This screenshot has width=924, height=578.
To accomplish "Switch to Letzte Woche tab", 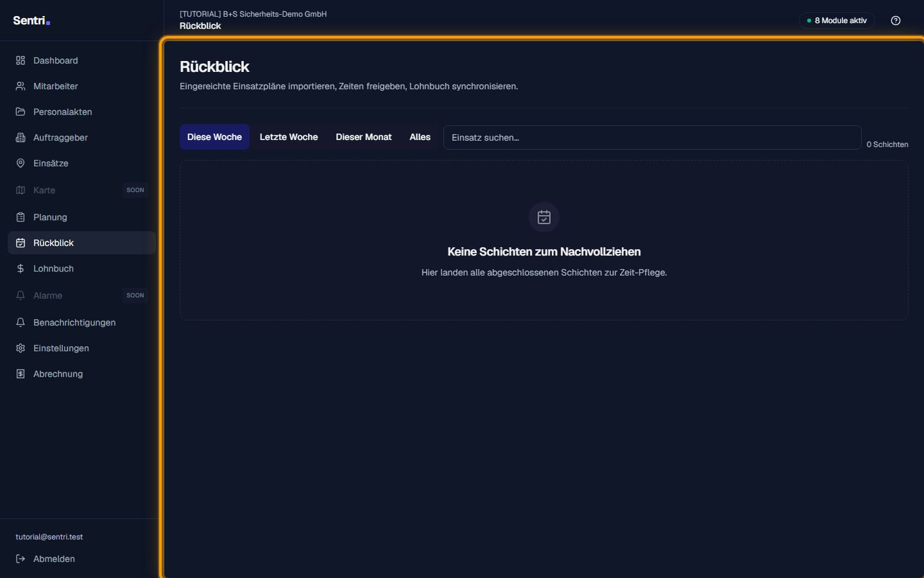I will pyautogui.click(x=289, y=137).
